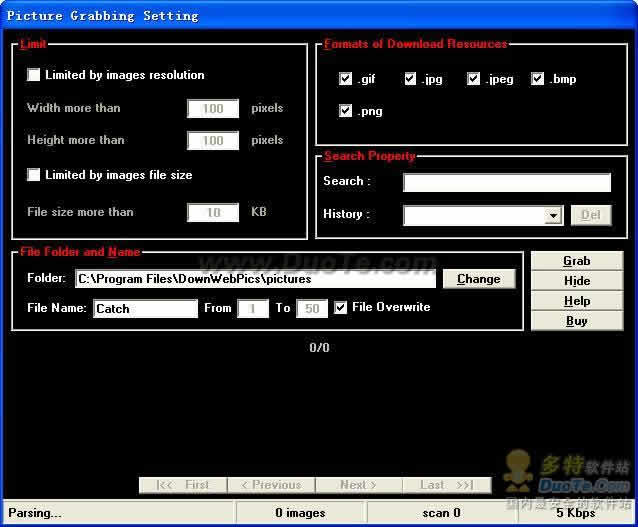Screen dimensions: 638x527
Task: Click the File size more than KB field
Action: [x=213, y=212]
